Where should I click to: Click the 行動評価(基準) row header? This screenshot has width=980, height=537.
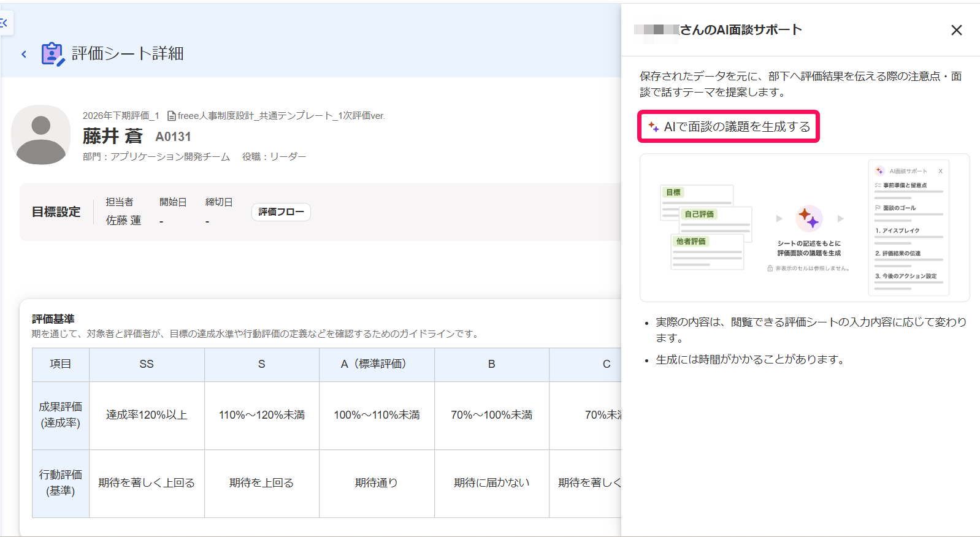pyautogui.click(x=61, y=483)
